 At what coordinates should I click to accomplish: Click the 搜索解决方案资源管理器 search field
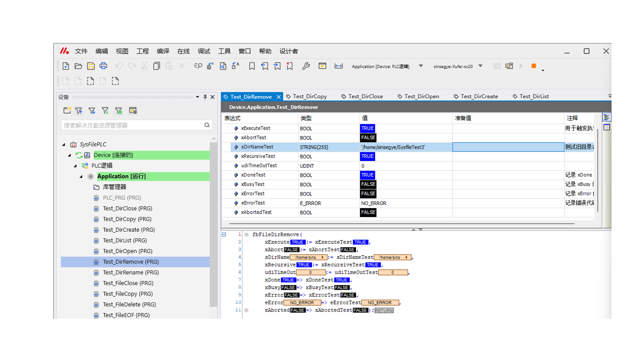[137, 125]
